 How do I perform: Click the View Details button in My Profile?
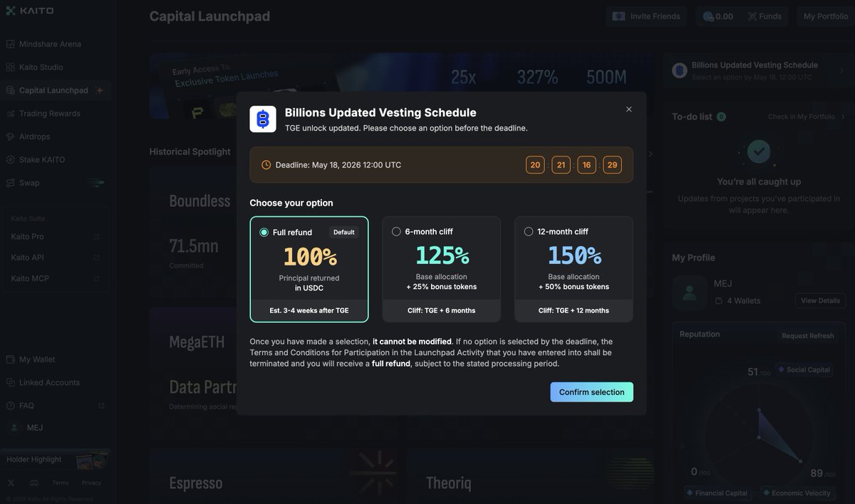[820, 300]
